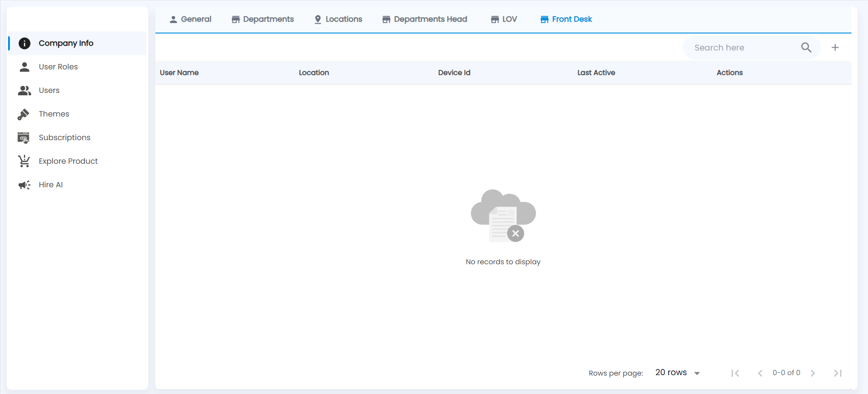
Task: Click the Subscriptions card icon
Action: [24, 138]
